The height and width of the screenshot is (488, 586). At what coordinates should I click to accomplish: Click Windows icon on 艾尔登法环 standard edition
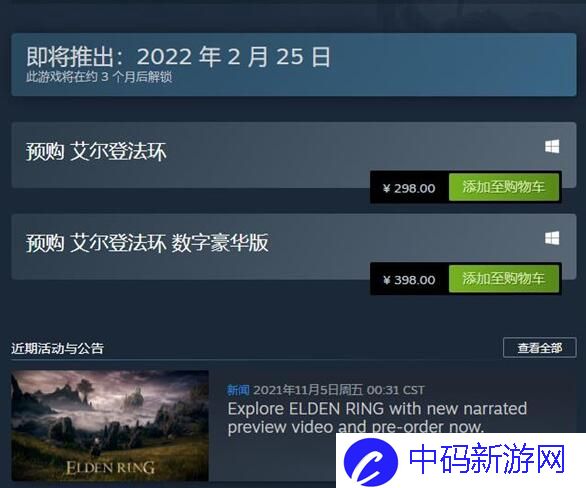pos(552,146)
